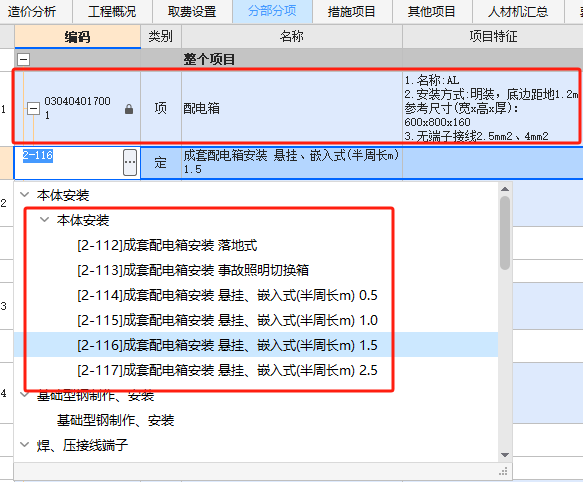Collapse the top-level 本体安装 group
This screenshot has height=482, width=583.
25,195
